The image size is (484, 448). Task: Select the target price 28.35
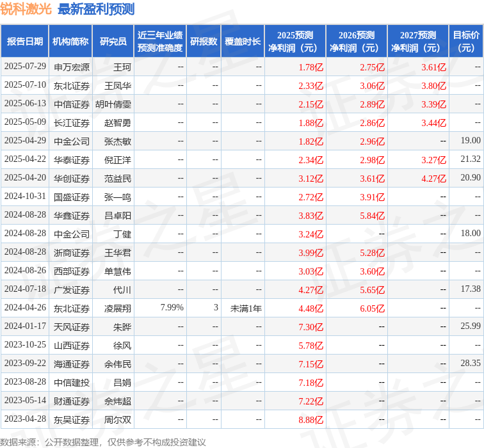(x=471, y=363)
